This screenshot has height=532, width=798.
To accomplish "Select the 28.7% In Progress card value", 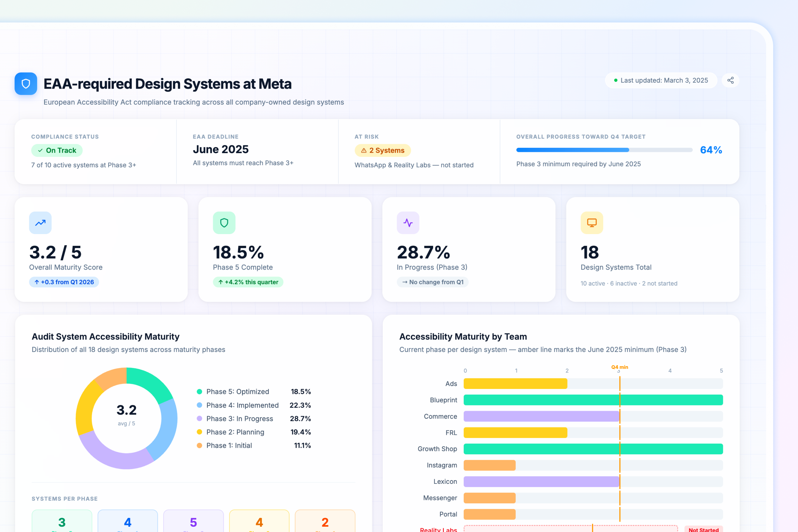I will click(424, 252).
